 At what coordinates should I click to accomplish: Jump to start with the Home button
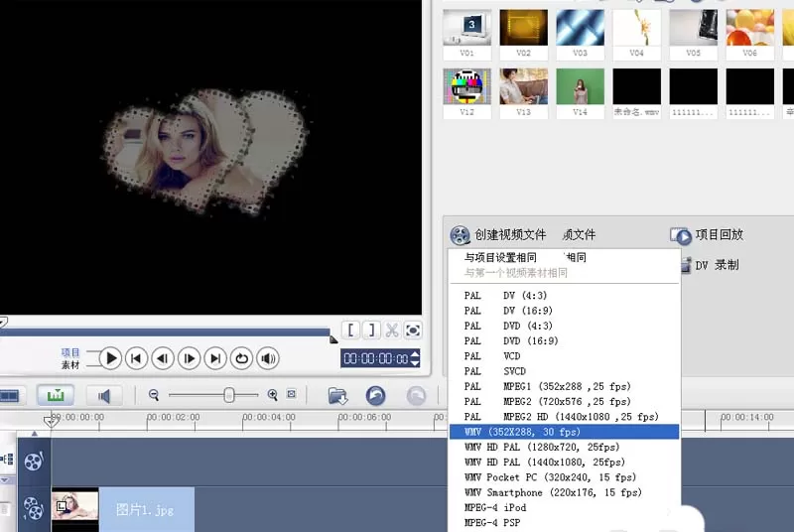pos(136,358)
